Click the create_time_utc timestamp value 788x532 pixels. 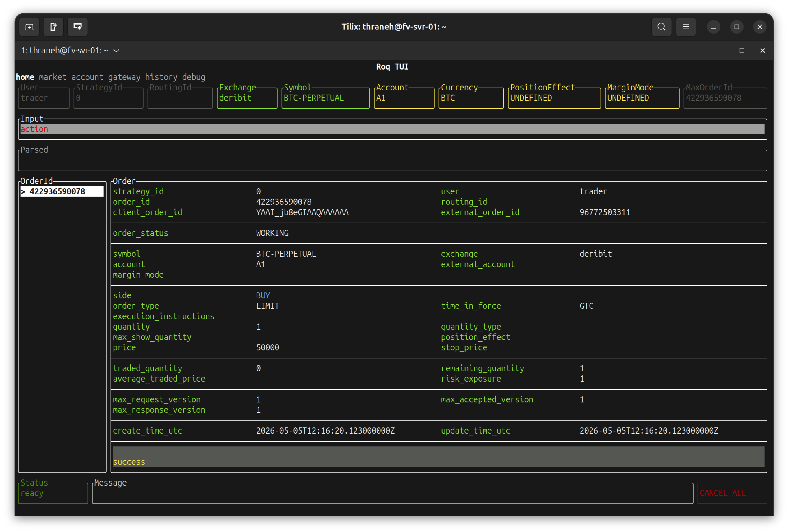click(325, 431)
